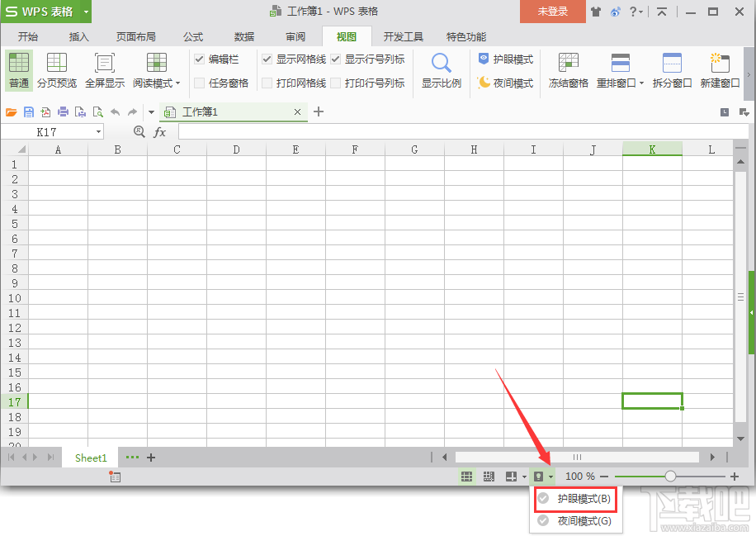Click the fx insert function icon
This screenshot has height=536, width=756.
pos(159,130)
